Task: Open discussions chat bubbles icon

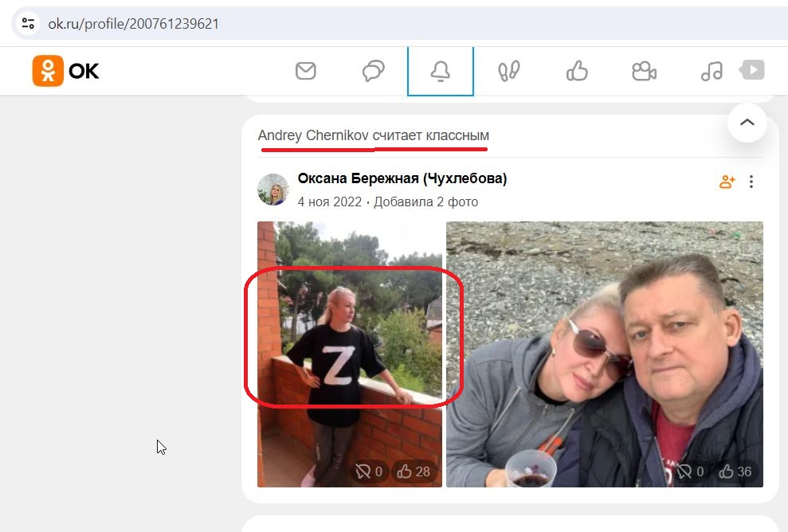Action: [374, 71]
